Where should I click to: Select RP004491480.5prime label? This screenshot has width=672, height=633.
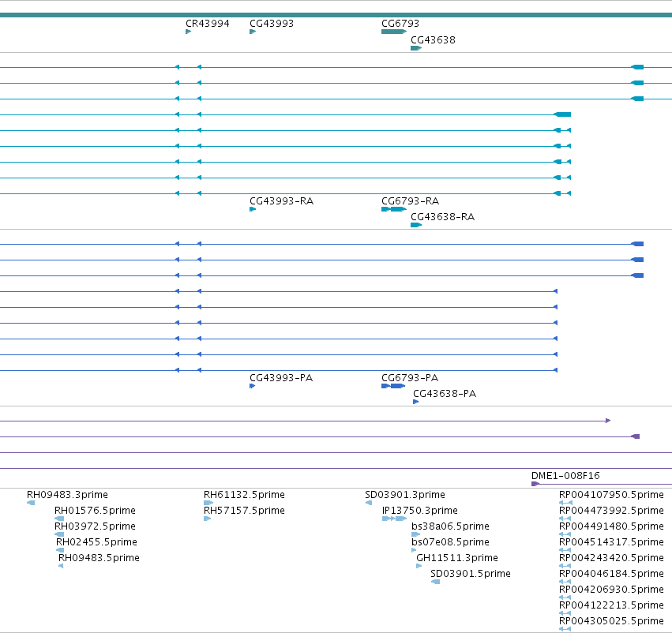point(611,526)
